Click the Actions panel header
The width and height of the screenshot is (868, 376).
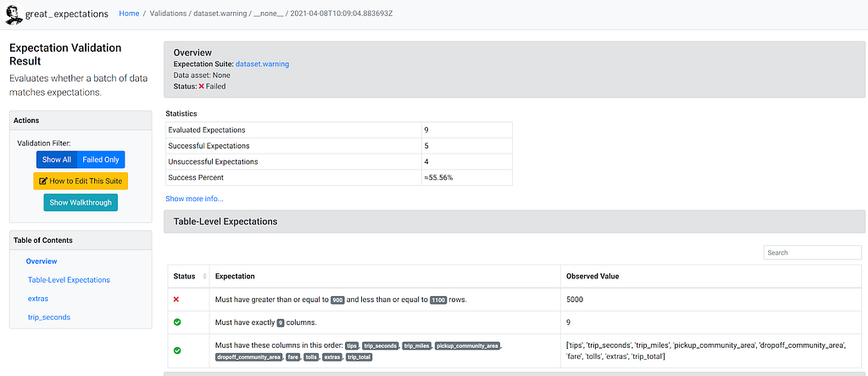tap(81, 121)
